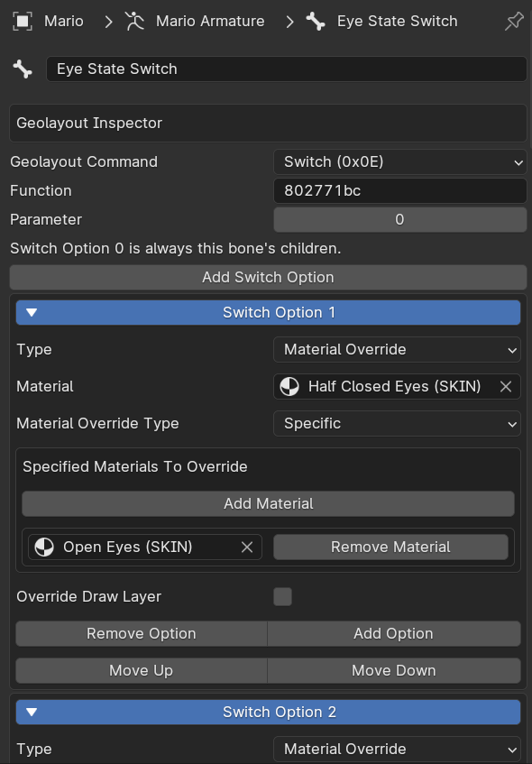Click the Mario object icon in breadcrumb
532x764 pixels.
[23, 21]
